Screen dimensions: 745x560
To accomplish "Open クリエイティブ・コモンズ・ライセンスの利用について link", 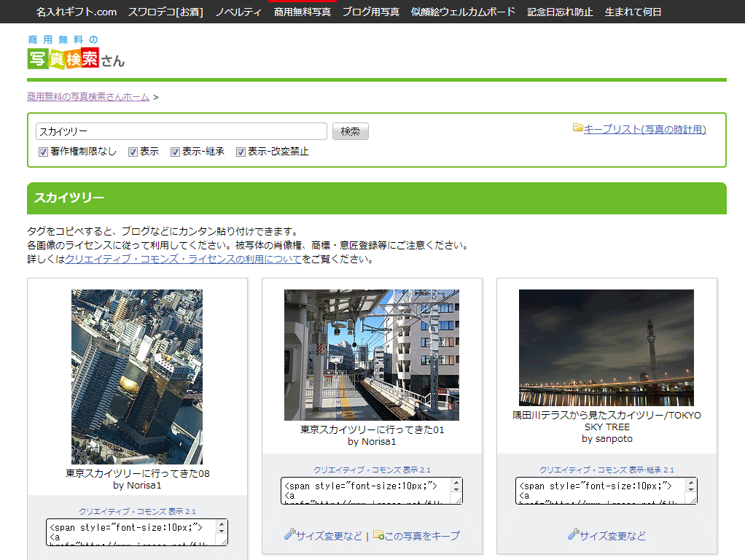I will pos(184,259).
